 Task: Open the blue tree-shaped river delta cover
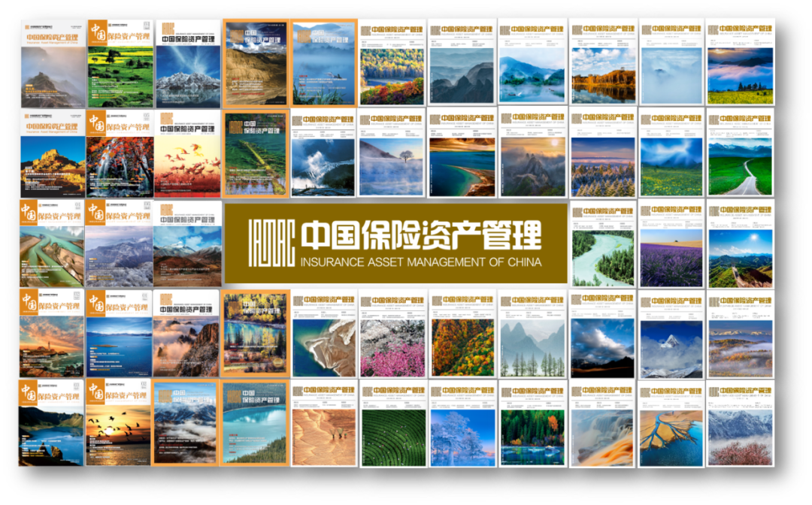pos(671,425)
